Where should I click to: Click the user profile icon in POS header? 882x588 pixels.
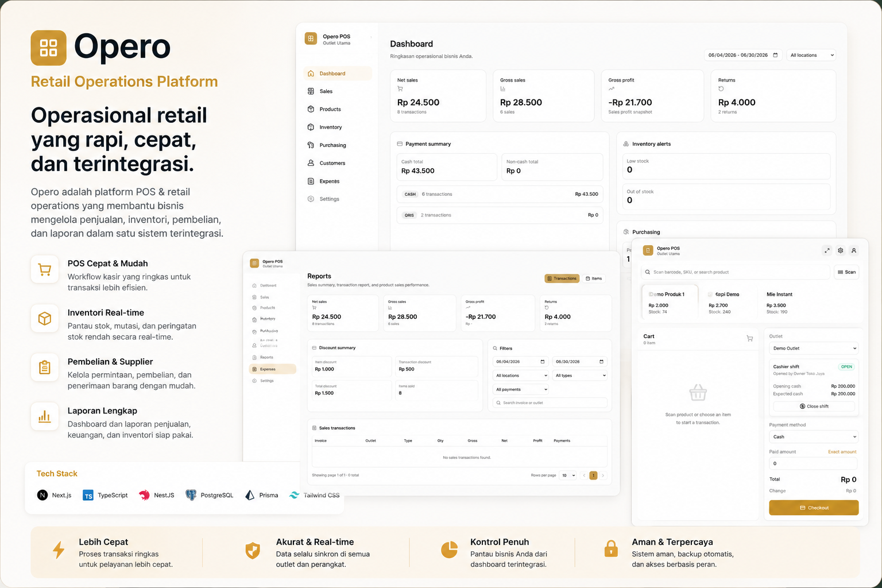click(x=854, y=250)
